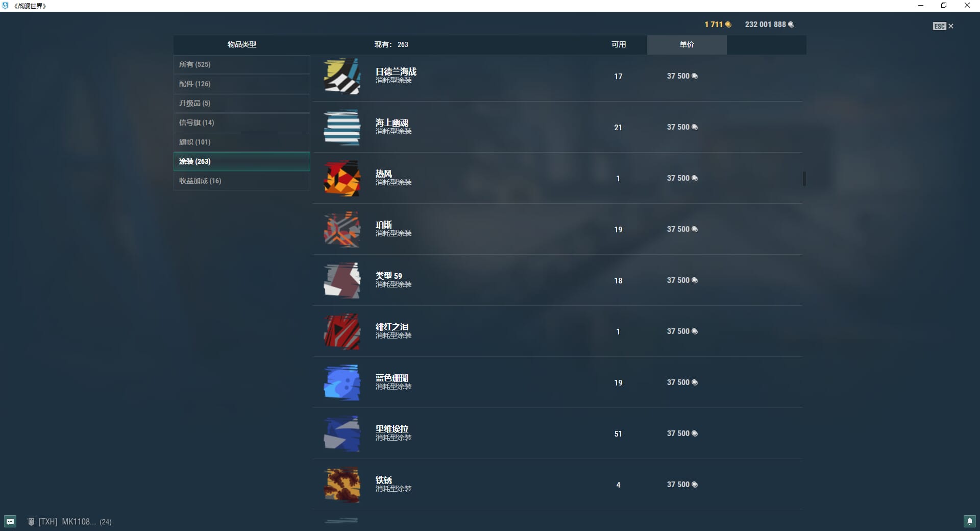Click the 蓝色珊瑚 blue camouflage icon
Image resolution: width=980 pixels, height=531 pixels.
[342, 382]
